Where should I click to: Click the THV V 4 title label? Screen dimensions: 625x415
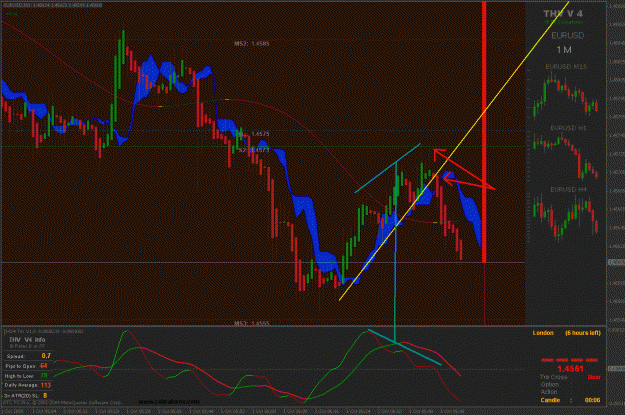(562, 14)
